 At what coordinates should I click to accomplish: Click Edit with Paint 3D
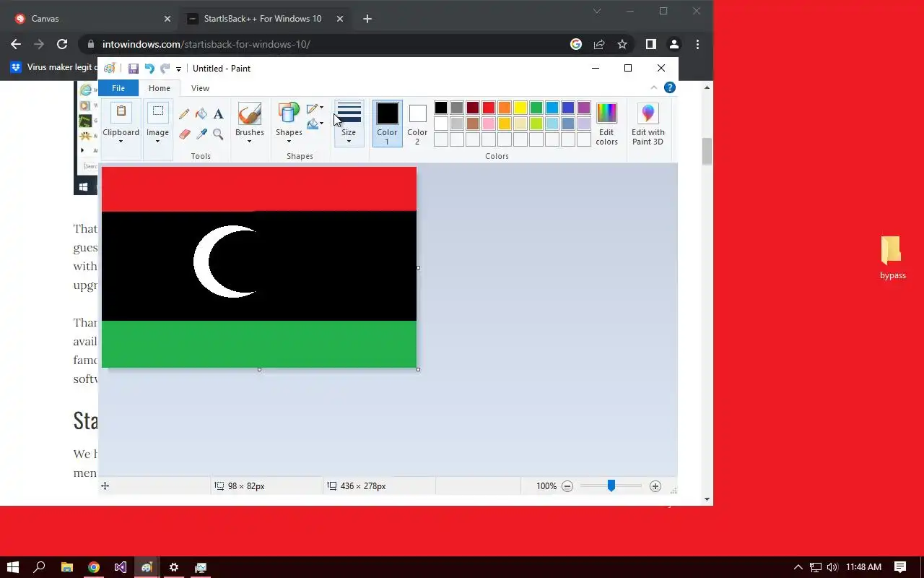(648, 124)
